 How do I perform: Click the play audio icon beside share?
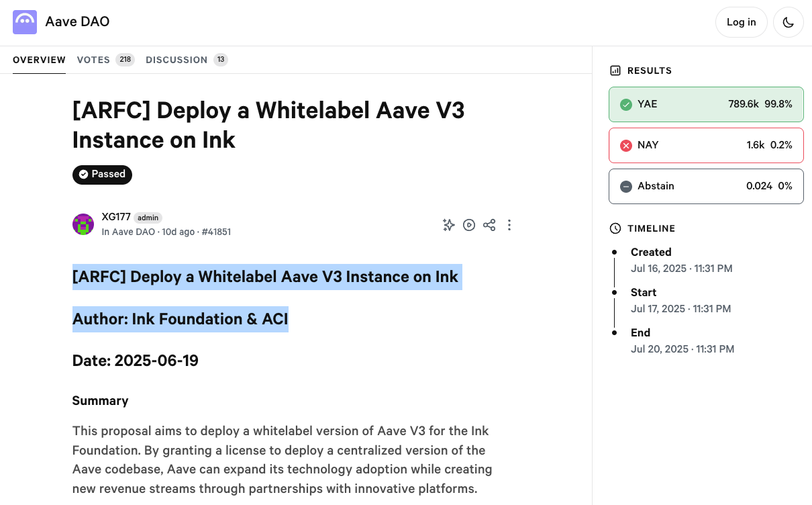469,225
